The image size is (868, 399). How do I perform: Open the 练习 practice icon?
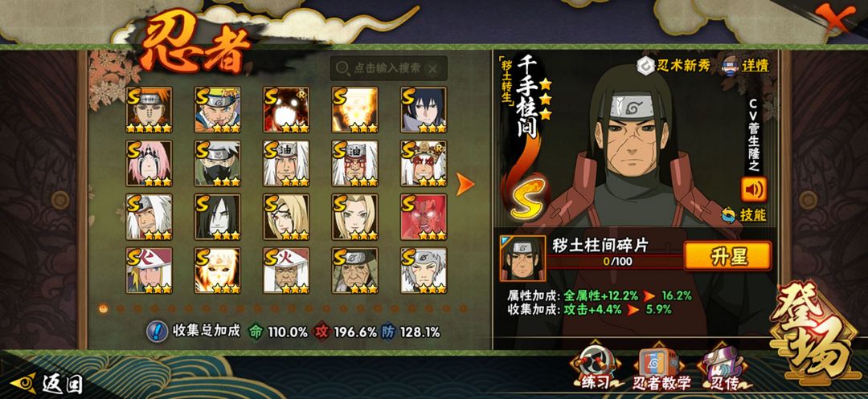point(595,368)
